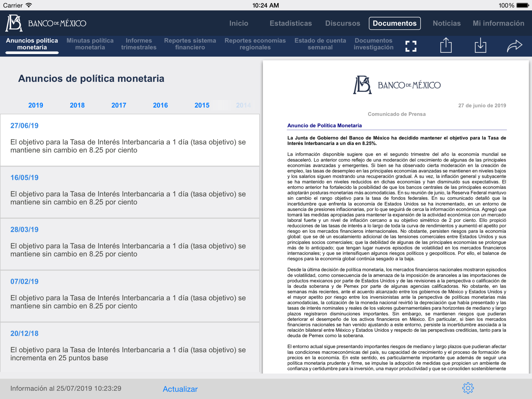Select Anuncios política monetaria subtab
The width and height of the screenshot is (532, 399).
point(32,44)
